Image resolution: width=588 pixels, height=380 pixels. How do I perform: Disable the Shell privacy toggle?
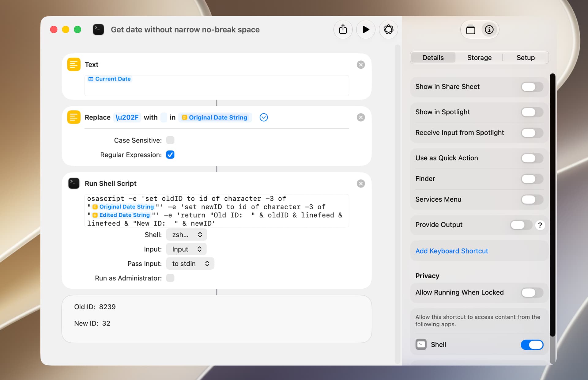(x=532, y=344)
